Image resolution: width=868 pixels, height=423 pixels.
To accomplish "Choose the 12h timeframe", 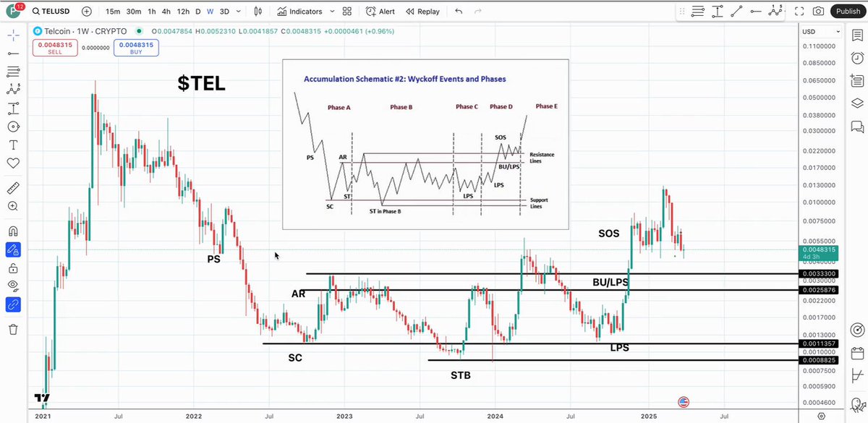I will [183, 12].
